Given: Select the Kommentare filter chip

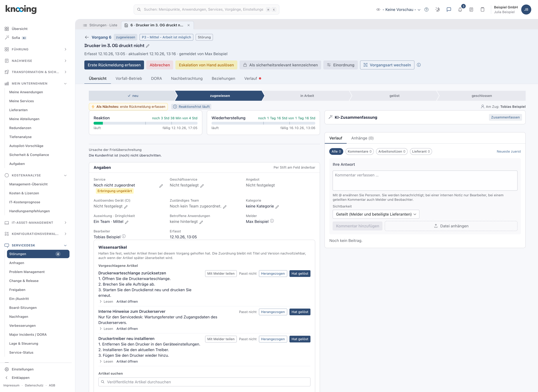Looking at the screenshot, I should coord(360,151).
